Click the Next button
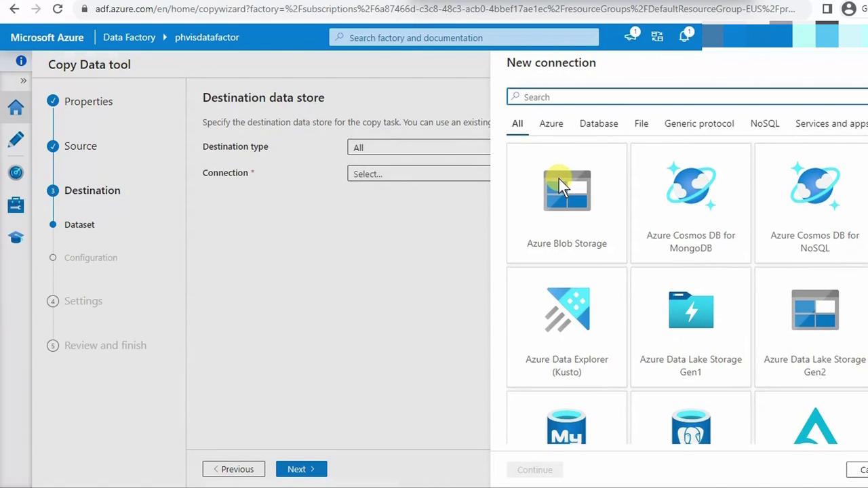The image size is (868, 488). (301, 469)
